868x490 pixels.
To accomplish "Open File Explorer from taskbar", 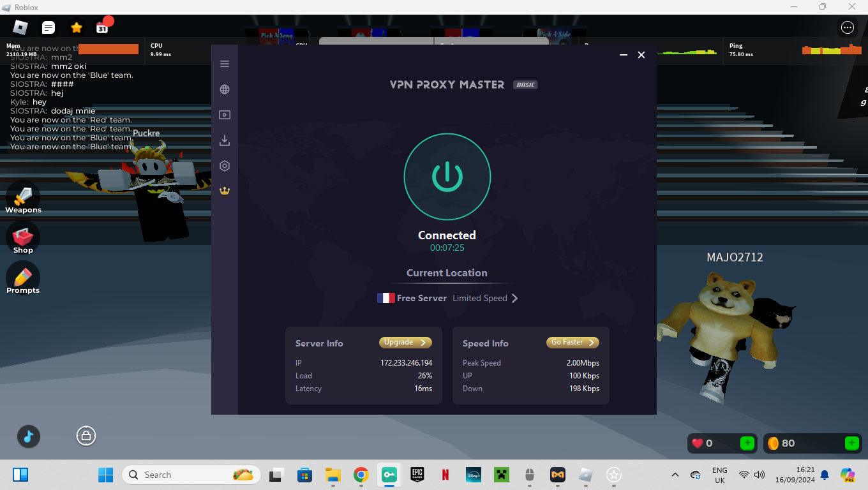I will pos(333,475).
